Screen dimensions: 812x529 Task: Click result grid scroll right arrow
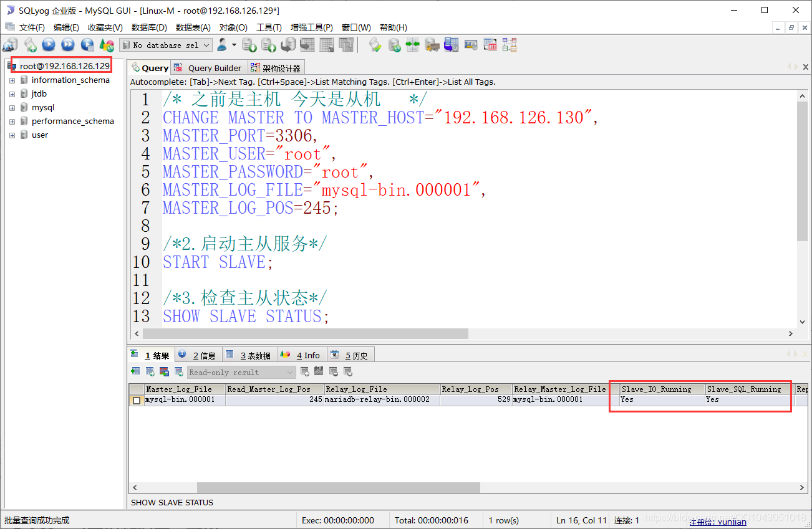coord(802,487)
